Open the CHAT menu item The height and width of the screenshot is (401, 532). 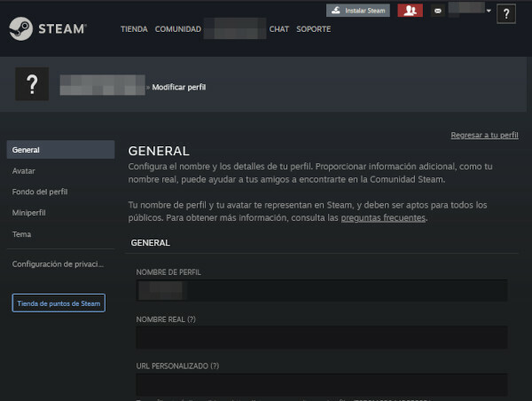pos(279,29)
